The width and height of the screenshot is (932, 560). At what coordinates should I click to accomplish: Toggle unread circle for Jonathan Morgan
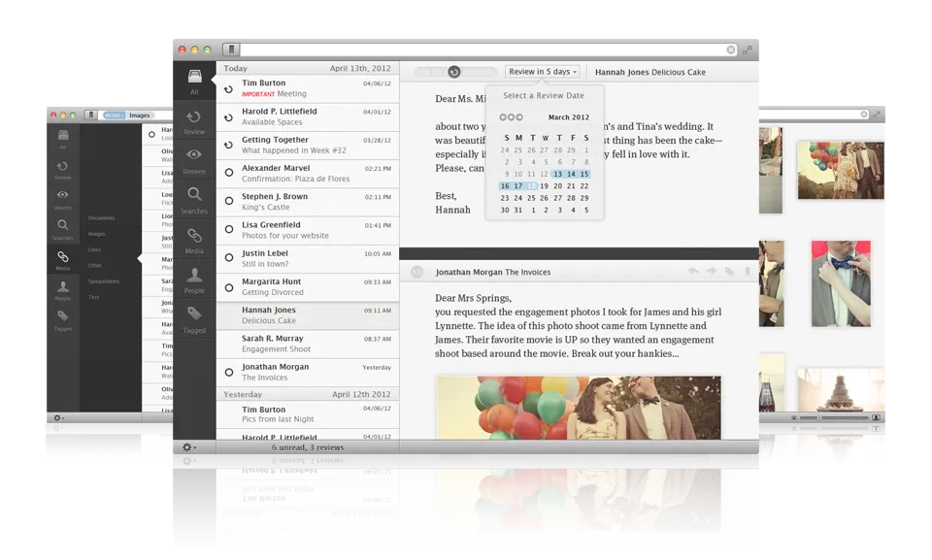pos(229,372)
